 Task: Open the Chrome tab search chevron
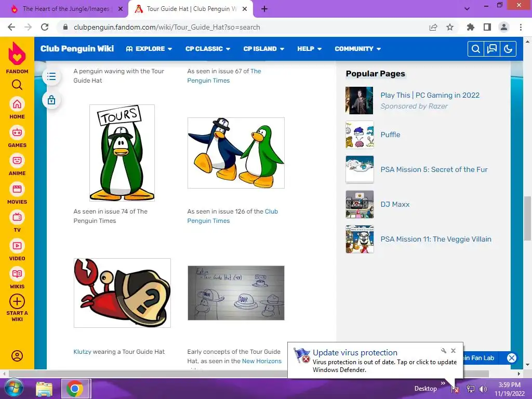point(467,9)
